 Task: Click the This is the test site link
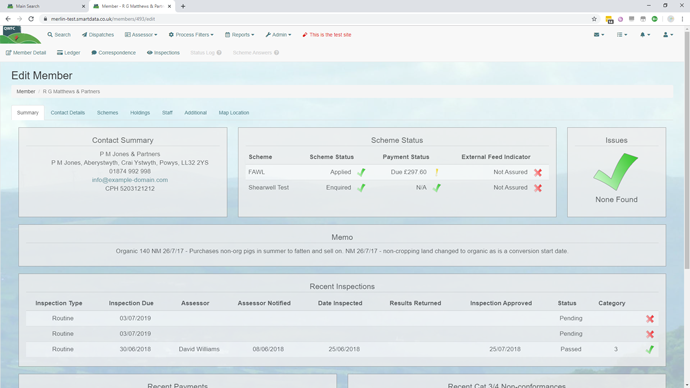coord(327,35)
